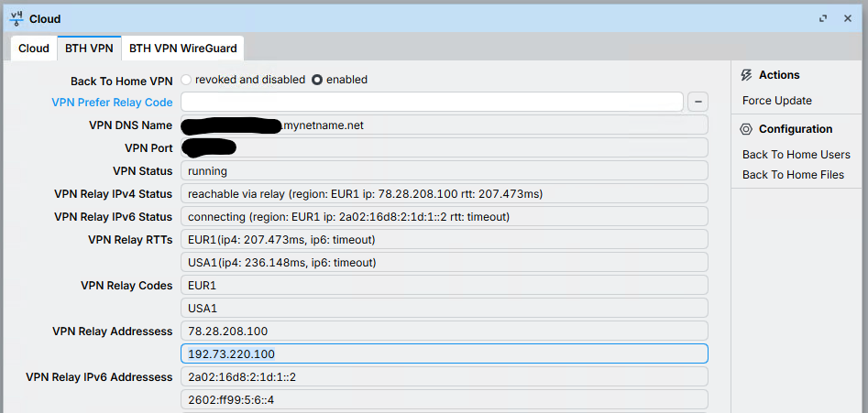Viewport: 868px width, 413px height.
Task: Click the 192.73.220.100 relay address field
Action: click(445, 353)
